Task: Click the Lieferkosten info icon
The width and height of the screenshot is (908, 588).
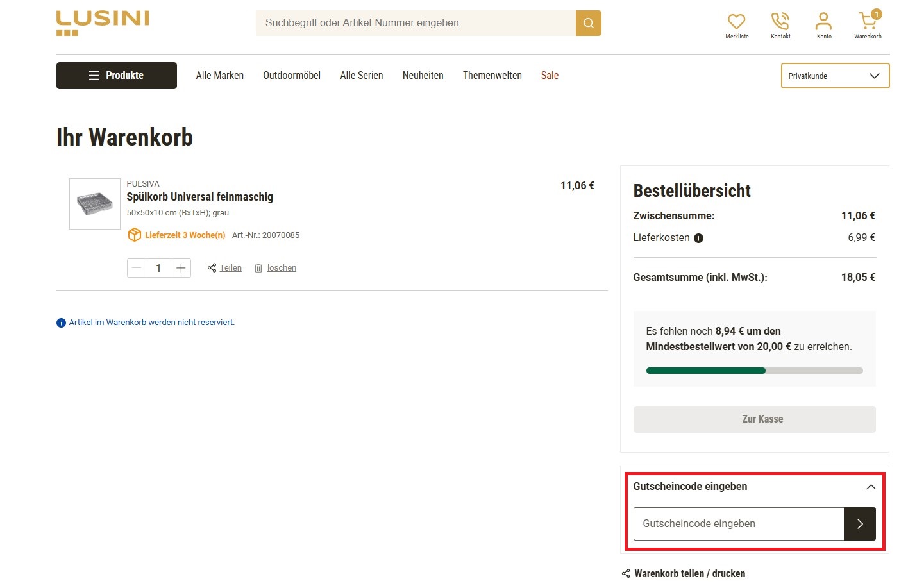Action: point(699,238)
